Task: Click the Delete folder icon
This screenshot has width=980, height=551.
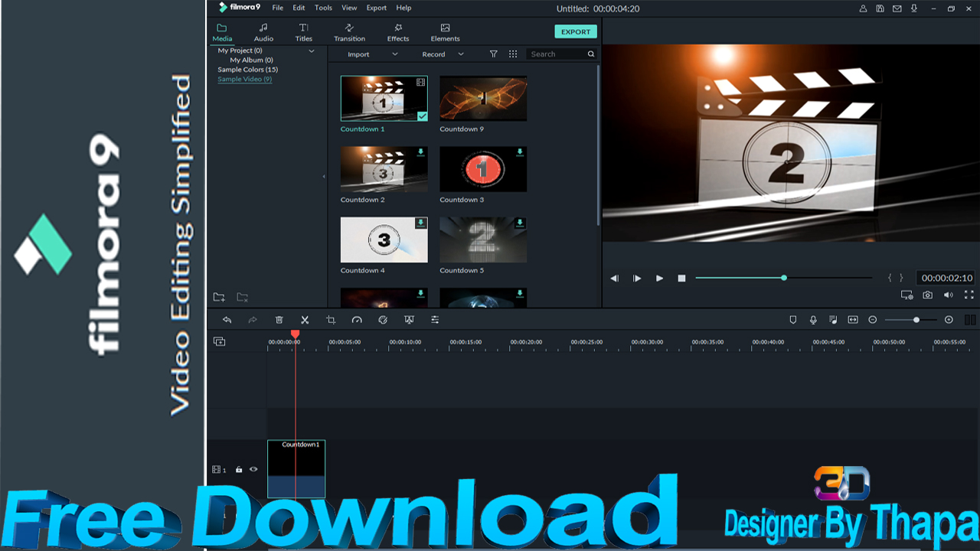Action: (x=243, y=297)
